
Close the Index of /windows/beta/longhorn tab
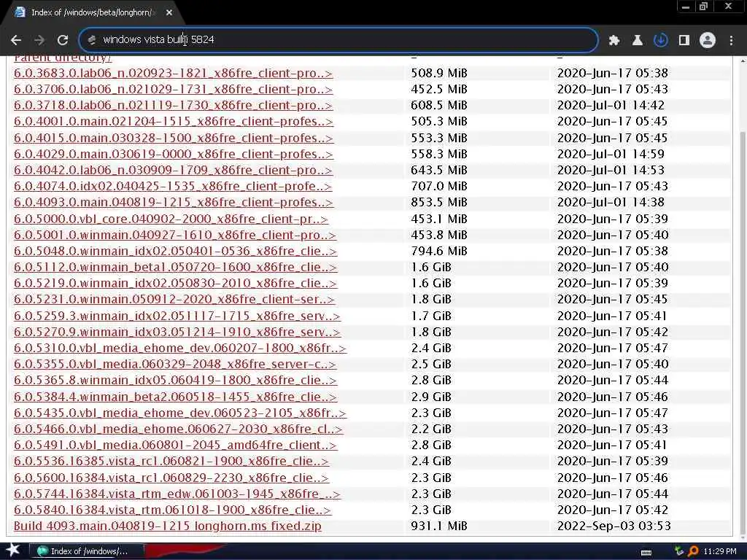(x=169, y=13)
